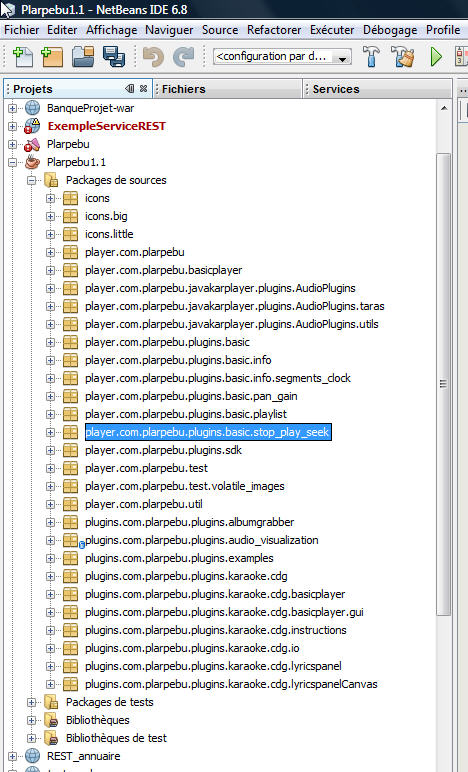Select package player.com.plarpebu.test.volatile_images

click(x=185, y=486)
